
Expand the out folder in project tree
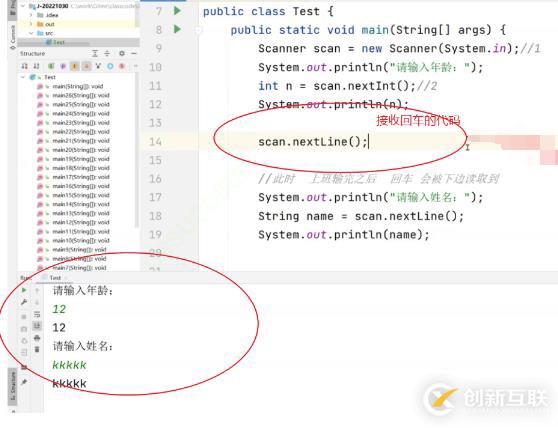coord(31,24)
